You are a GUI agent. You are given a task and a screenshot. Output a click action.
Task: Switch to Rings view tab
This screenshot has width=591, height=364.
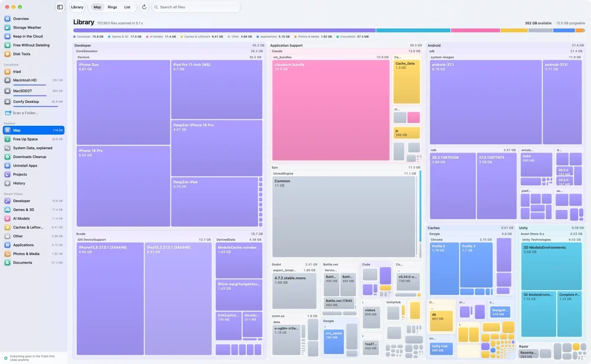112,6
